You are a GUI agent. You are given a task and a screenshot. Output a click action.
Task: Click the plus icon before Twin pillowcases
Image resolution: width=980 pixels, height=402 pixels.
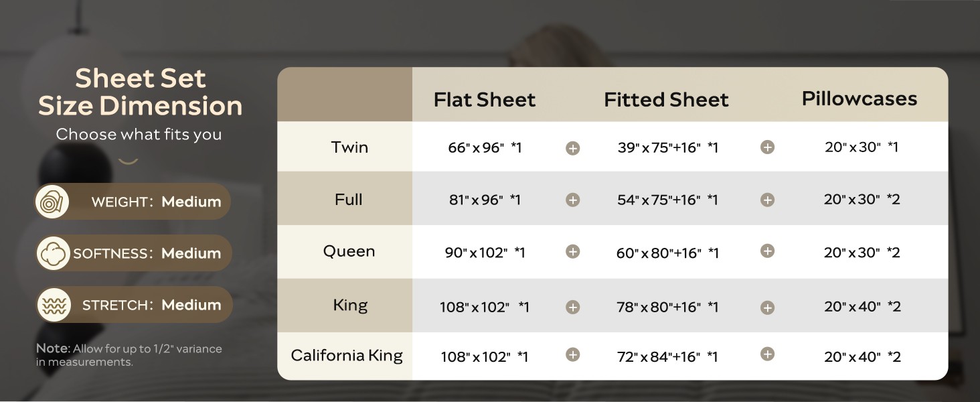[x=768, y=147]
